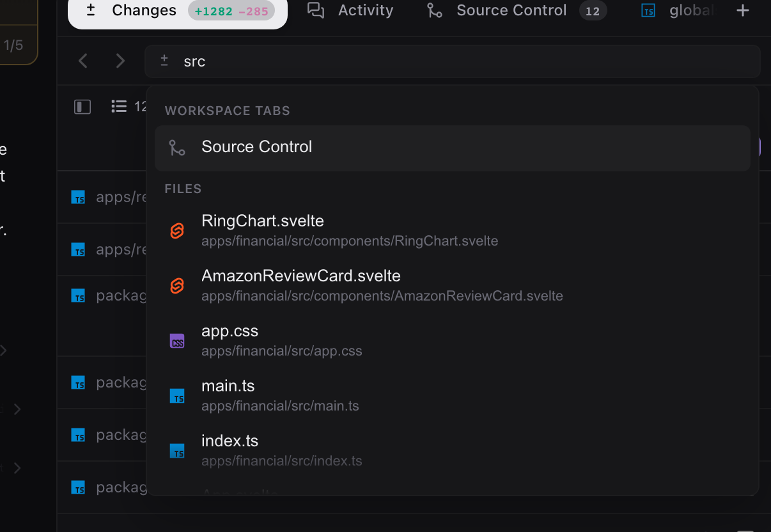Screen dimensions: 771x532
Task: Click path apps/financial/src/components/RingChart.svelte
Action: point(350,241)
